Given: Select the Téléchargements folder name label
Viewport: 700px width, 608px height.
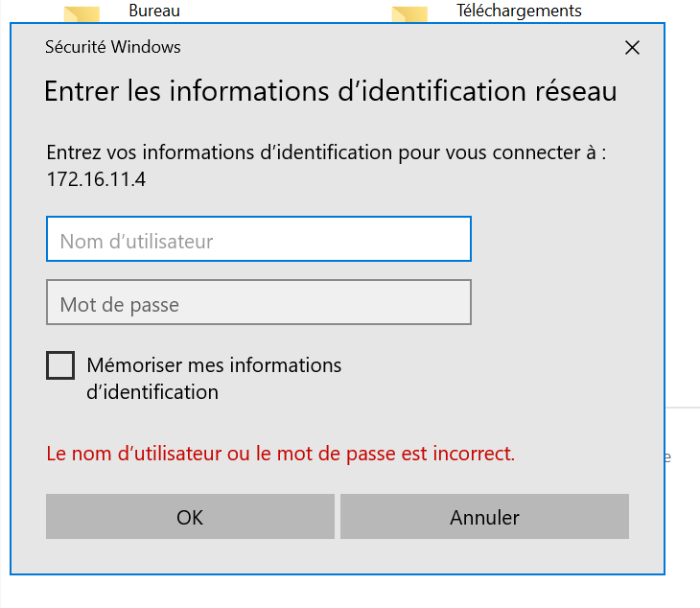Looking at the screenshot, I should [519, 11].
